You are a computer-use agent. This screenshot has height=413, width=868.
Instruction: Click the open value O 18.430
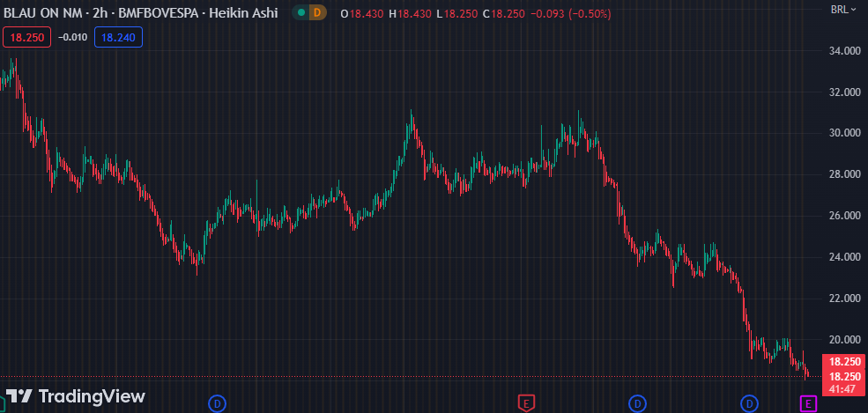pyautogui.click(x=361, y=14)
